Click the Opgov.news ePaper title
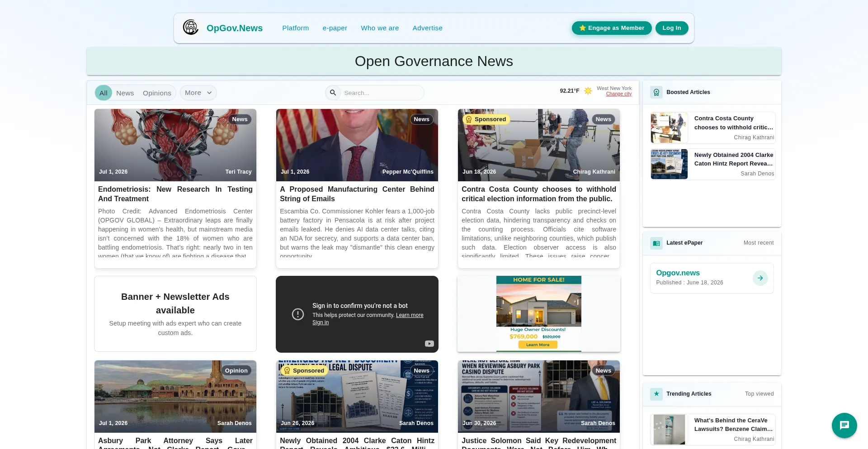868x449 pixels. click(x=678, y=273)
